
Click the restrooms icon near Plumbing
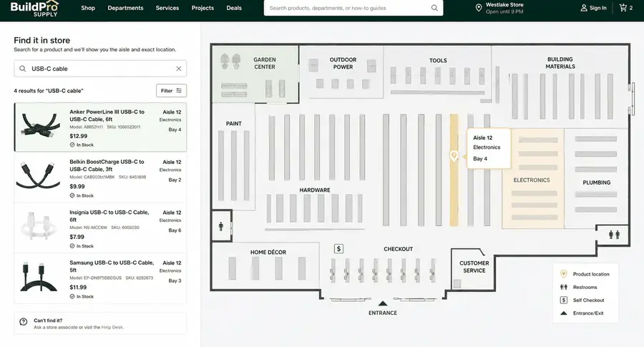point(614,235)
